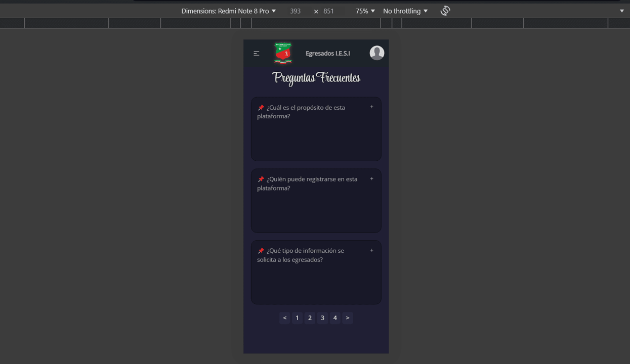Click the school shield logo

283,53
